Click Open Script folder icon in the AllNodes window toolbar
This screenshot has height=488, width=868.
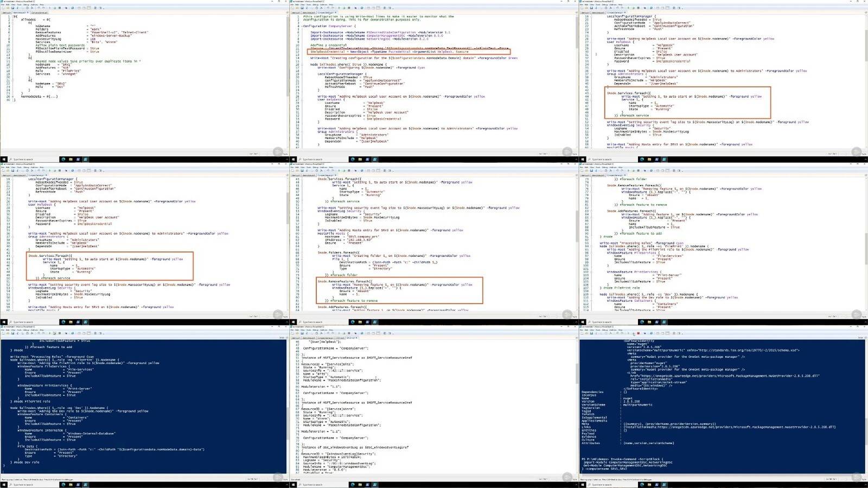point(8,8)
